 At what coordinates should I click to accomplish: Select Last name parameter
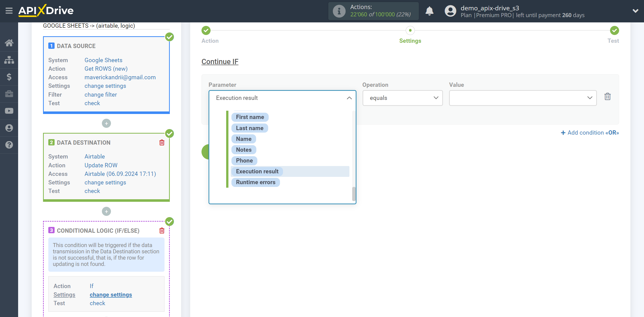250,128
